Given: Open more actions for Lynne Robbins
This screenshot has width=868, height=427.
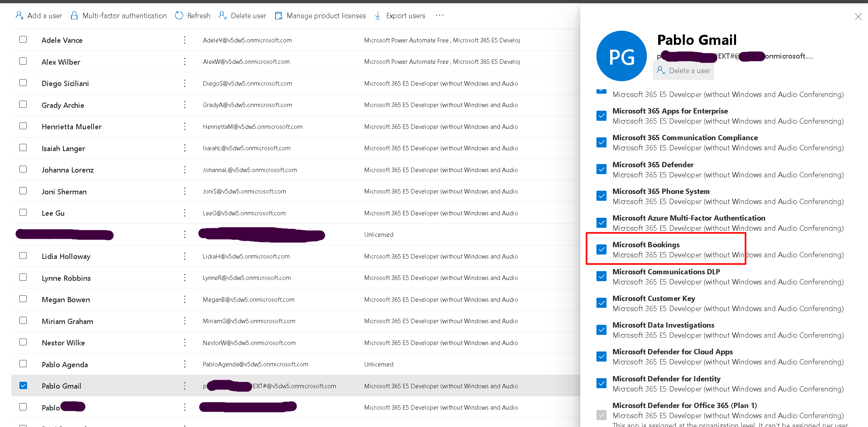Looking at the screenshot, I should tap(185, 278).
